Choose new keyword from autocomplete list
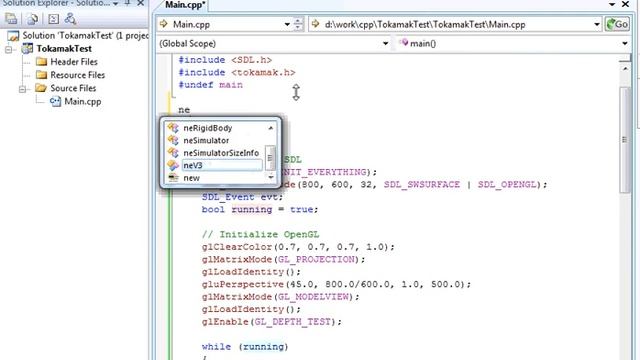Screen dimensions: 640x360 (x=191, y=178)
